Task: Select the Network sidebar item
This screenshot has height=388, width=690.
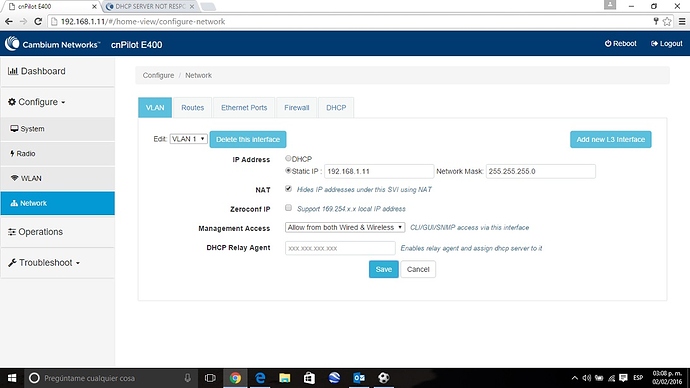Action: pyautogui.click(x=58, y=203)
